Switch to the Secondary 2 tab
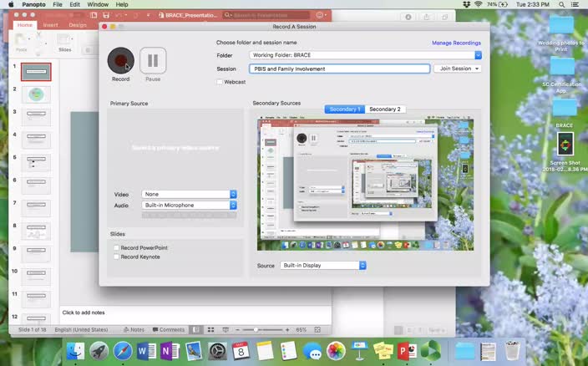The height and width of the screenshot is (366, 588). tap(385, 109)
